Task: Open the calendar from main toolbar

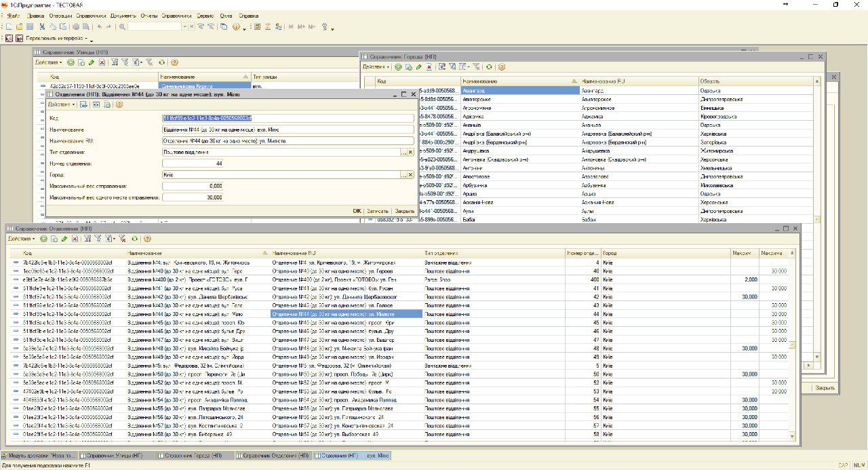Action: coord(269,27)
